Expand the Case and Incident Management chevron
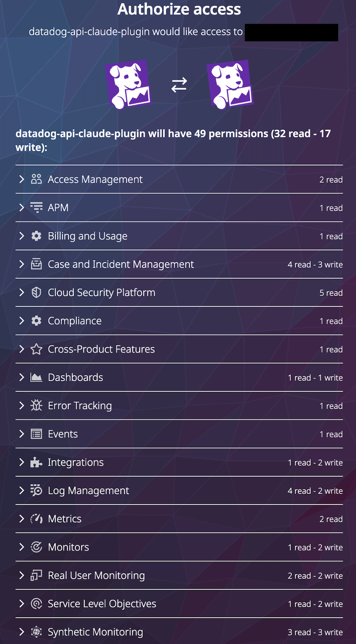356x644 pixels. 22,264
